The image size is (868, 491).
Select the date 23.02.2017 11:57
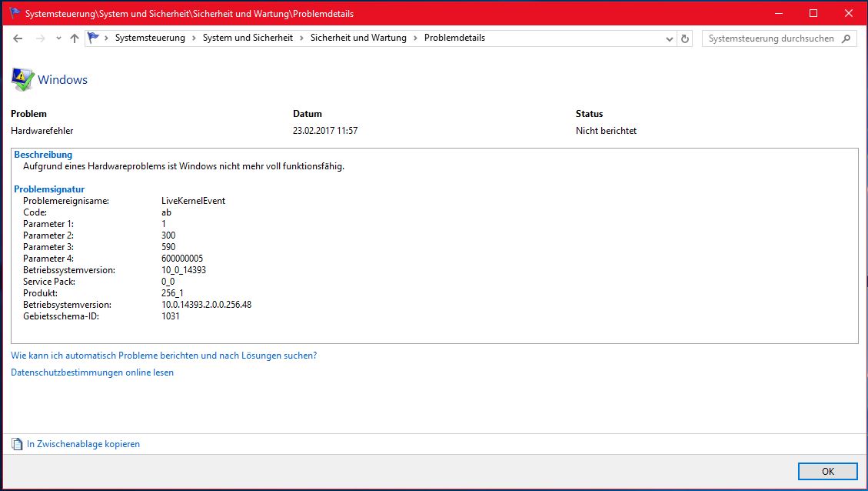325,131
